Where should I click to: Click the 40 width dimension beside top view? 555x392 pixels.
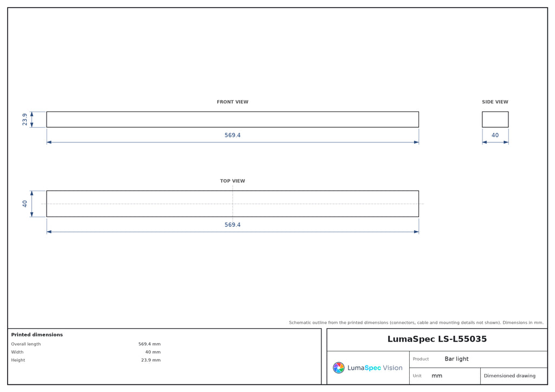point(24,204)
